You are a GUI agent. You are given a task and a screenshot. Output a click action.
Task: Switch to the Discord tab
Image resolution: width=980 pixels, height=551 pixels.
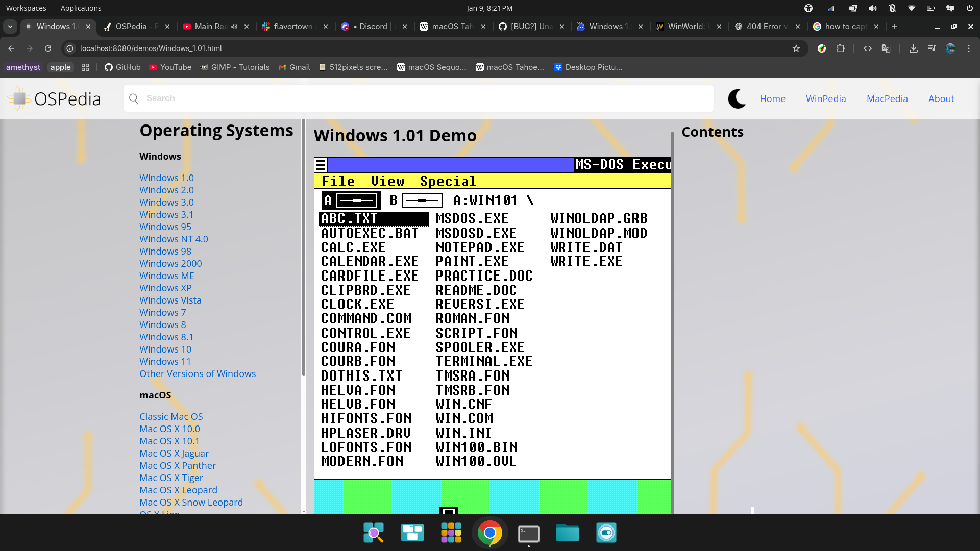click(373, 27)
